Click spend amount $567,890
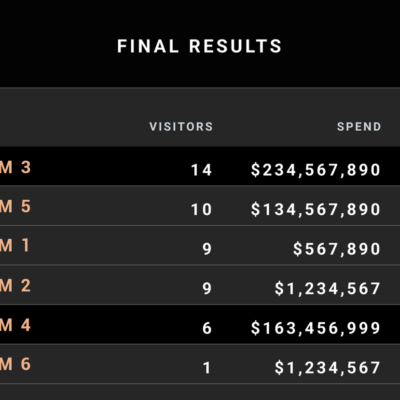The height and width of the screenshot is (400, 400). pos(337,249)
